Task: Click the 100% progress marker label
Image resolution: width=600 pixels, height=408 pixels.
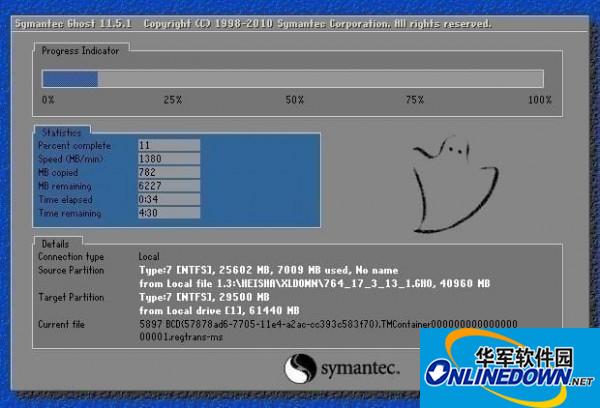Action: (539, 100)
